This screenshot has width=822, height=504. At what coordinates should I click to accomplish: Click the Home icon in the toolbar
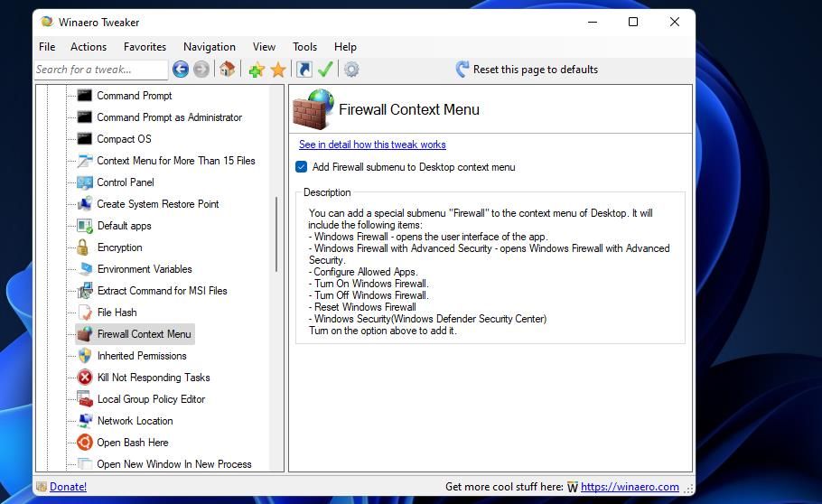click(227, 70)
